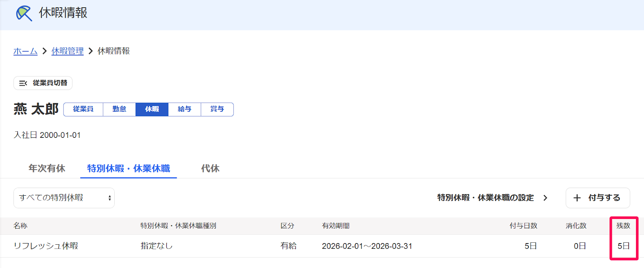Open the 賞与 section button
644x268 pixels.
coord(217,109)
